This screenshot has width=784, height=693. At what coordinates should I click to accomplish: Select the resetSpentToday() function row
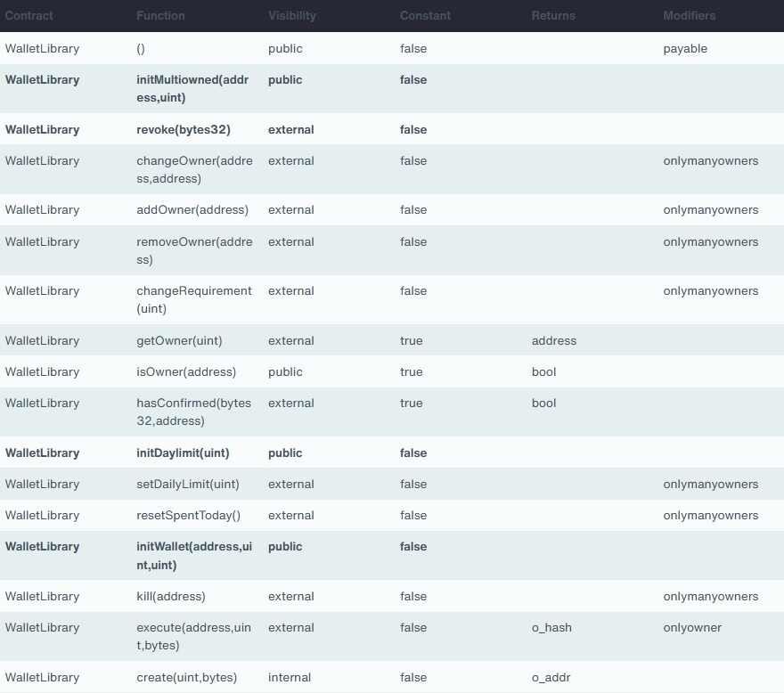pyautogui.click(x=187, y=515)
